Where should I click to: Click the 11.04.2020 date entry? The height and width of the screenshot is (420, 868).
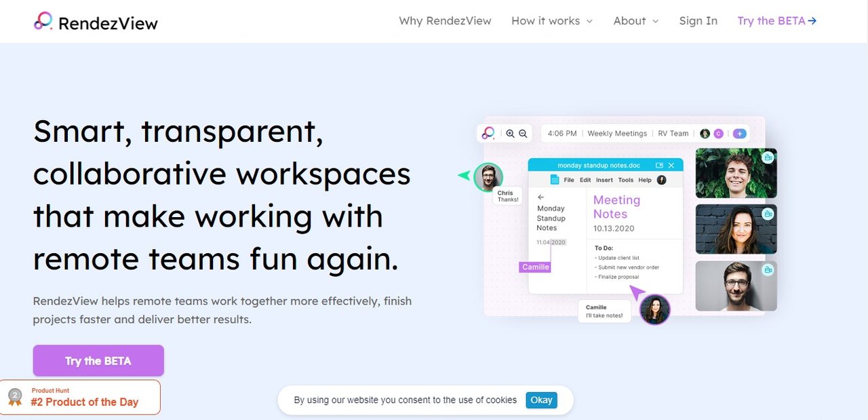551,242
